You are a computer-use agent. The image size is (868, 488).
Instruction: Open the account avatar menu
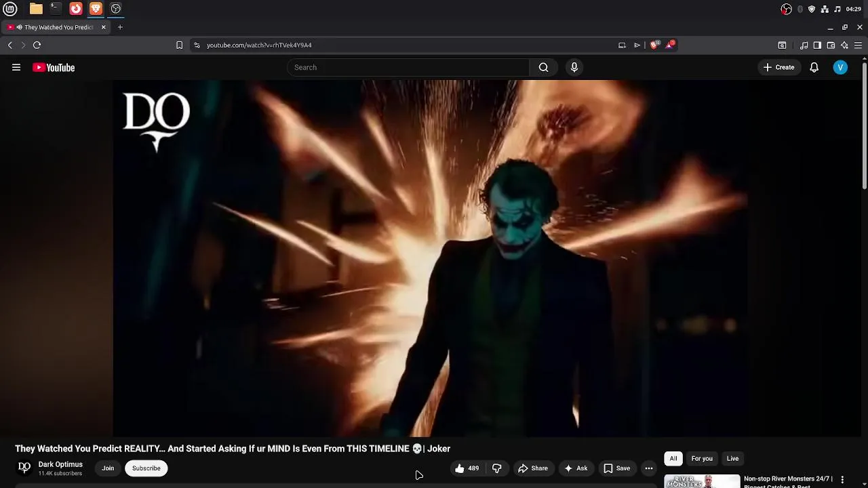pos(840,67)
